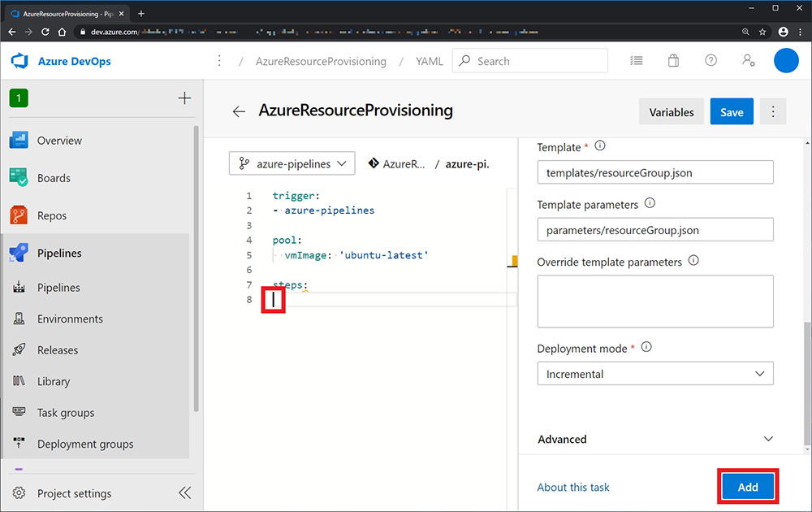Image resolution: width=812 pixels, height=512 pixels.
Task: Open the Repos section icon
Action: click(x=19, y=215)
